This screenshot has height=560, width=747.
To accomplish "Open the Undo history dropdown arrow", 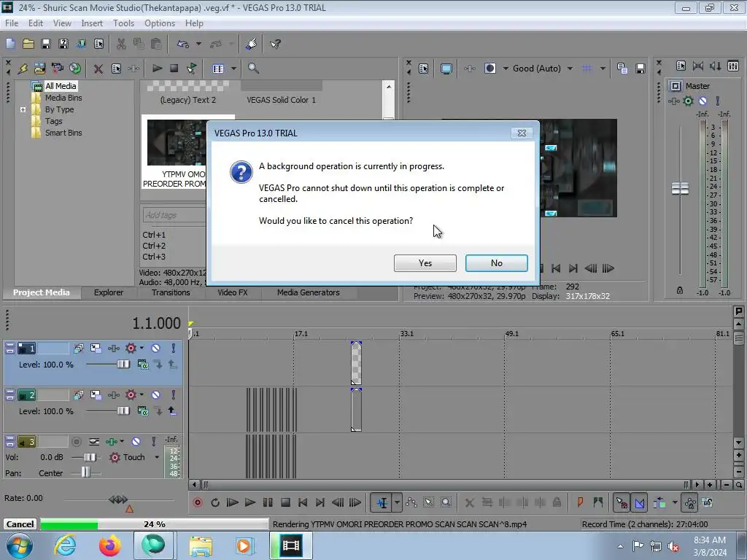I will coord(198,44).
